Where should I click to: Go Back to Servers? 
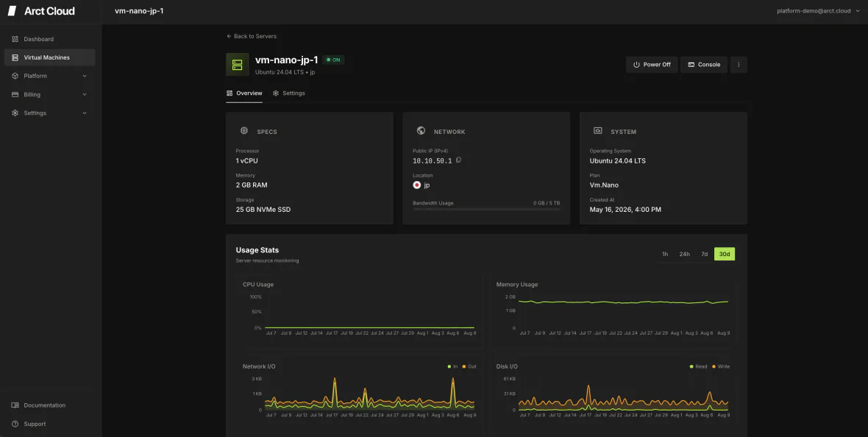click(x=252, y=36)
